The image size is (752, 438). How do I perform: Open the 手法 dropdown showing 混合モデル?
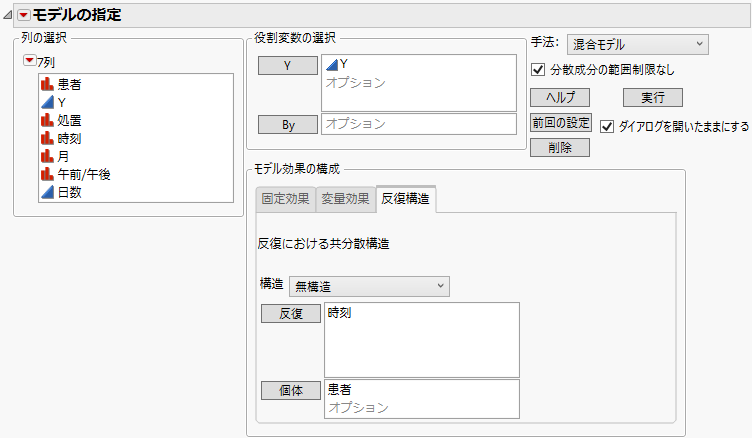click(x=636, y=44)
